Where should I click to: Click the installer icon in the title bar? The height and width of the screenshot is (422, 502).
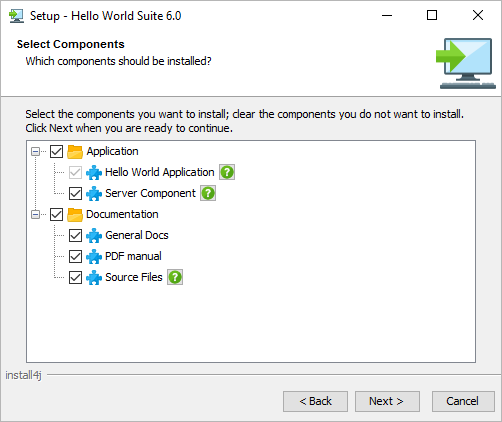tap(16, 16)
